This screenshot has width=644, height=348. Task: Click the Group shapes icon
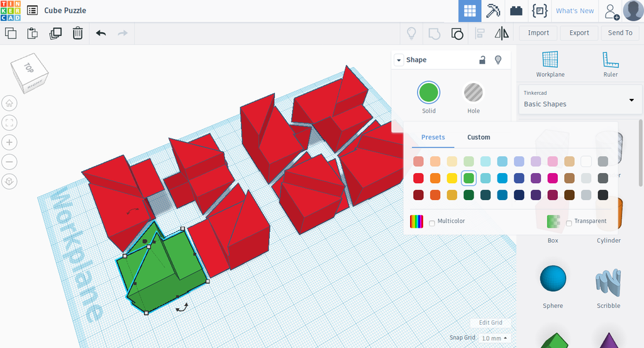point(434,33)
